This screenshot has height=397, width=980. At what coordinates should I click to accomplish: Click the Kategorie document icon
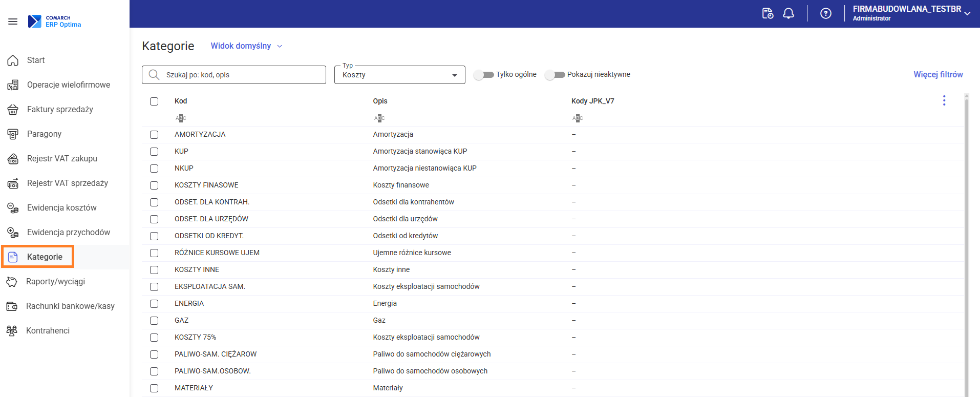tap(13, 257)
